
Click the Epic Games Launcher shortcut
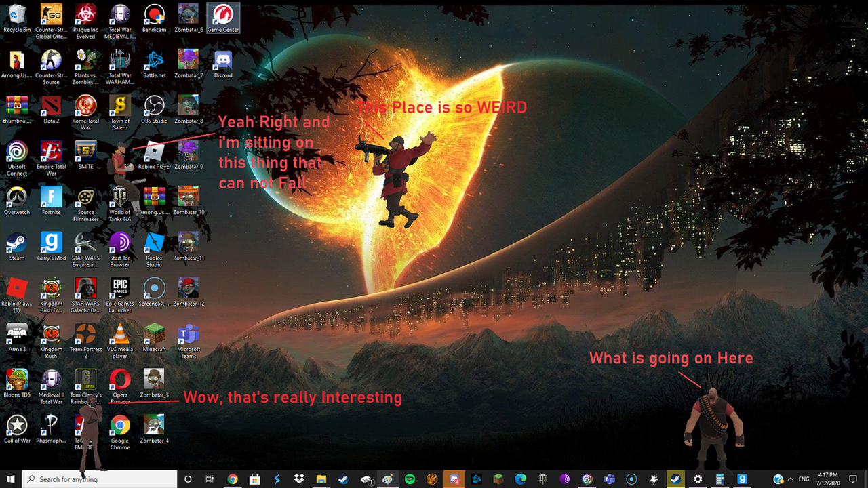point(120,295)
